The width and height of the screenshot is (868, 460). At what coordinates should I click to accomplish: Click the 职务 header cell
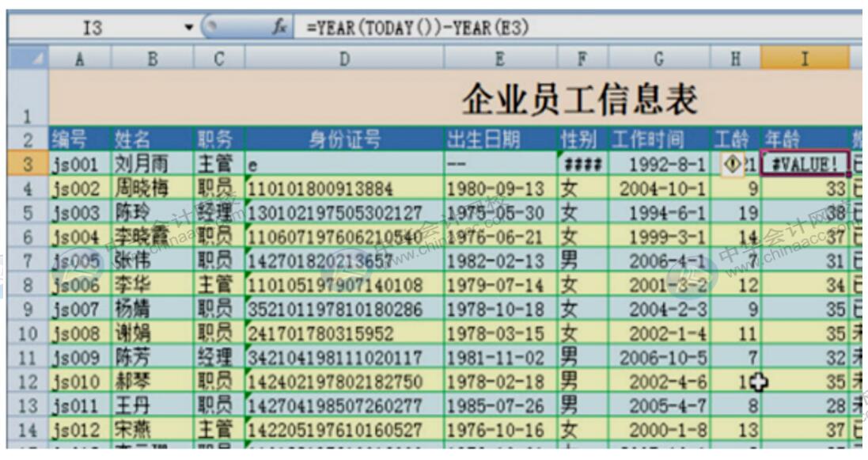(x=218, y=139)
